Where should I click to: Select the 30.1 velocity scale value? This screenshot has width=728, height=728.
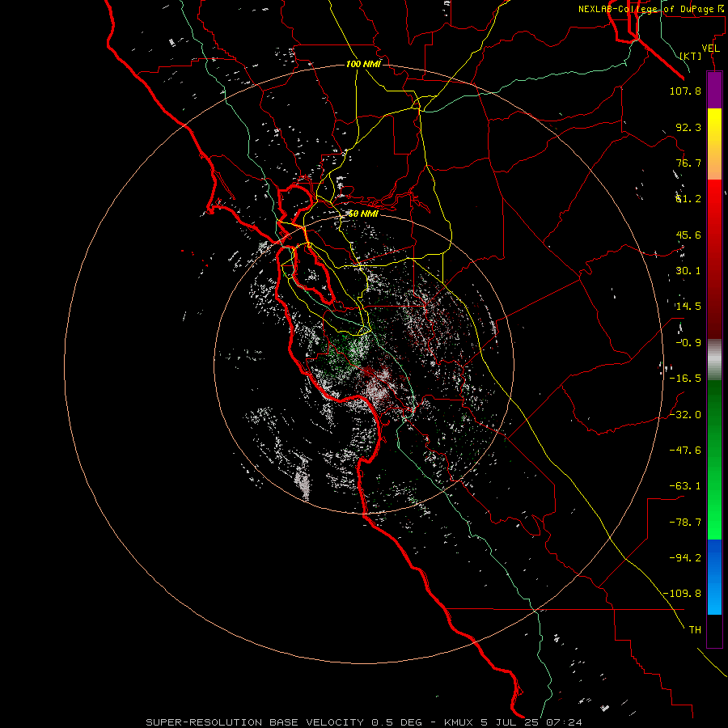688,271
